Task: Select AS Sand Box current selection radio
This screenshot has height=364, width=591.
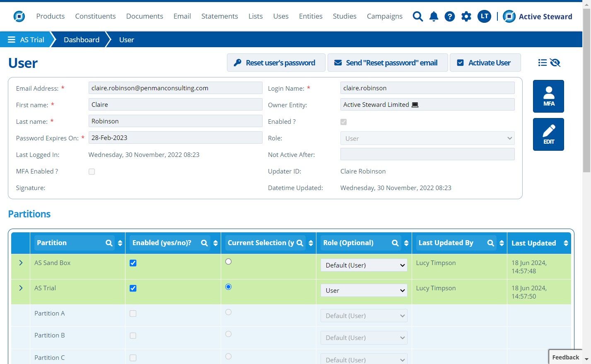Action: point(228,262)
